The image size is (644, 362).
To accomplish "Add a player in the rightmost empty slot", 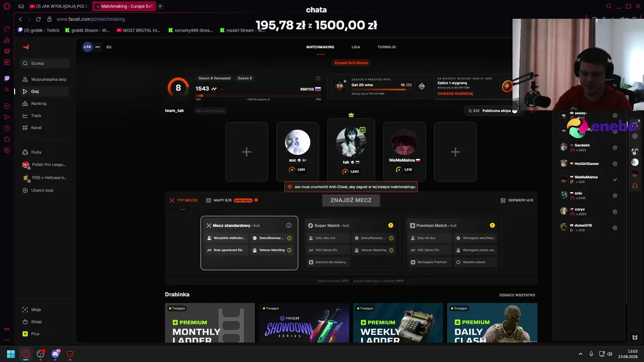I will [x=455, y=152].
